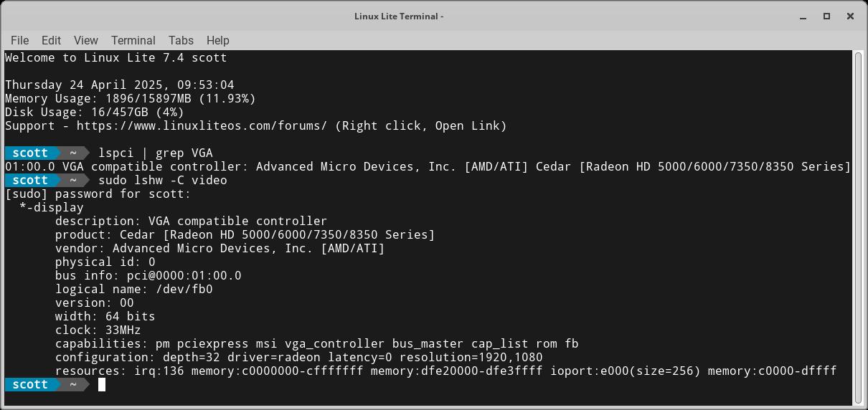Click the 'scott' segment of the last prompt
The height and width of the screenshot is (410, 868).
pos(30,385)
